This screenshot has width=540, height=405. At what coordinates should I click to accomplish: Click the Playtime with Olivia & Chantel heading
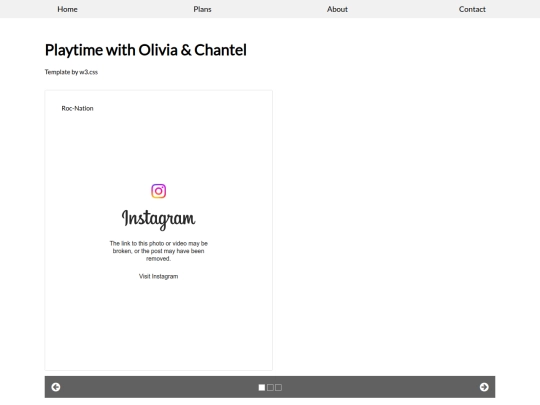[x=146, y=50]
